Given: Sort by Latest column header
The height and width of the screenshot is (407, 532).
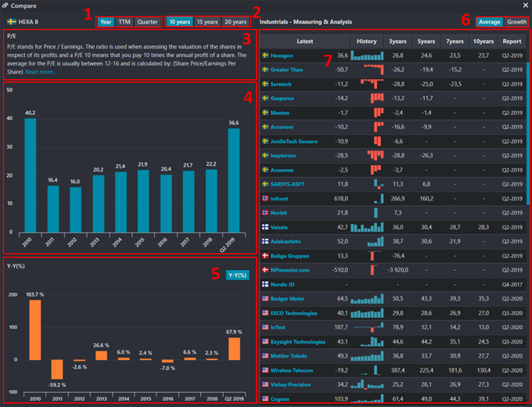Looking at the screenshot, I should coord(304,41).
